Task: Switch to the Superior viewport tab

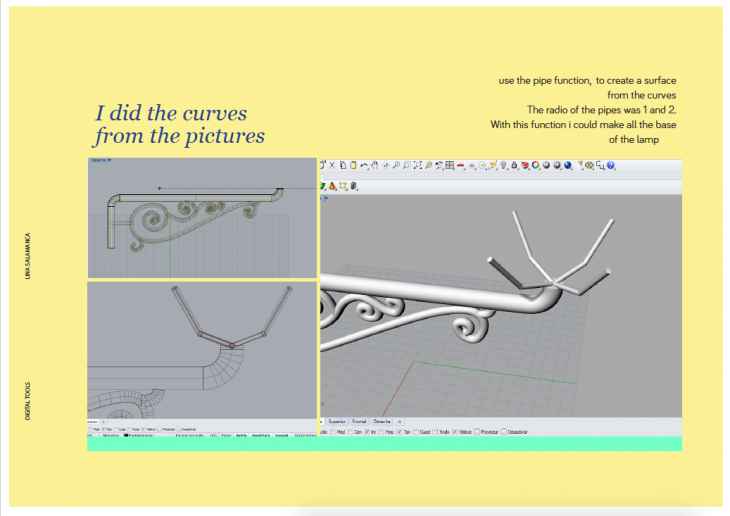Action: tap(336, 422)
